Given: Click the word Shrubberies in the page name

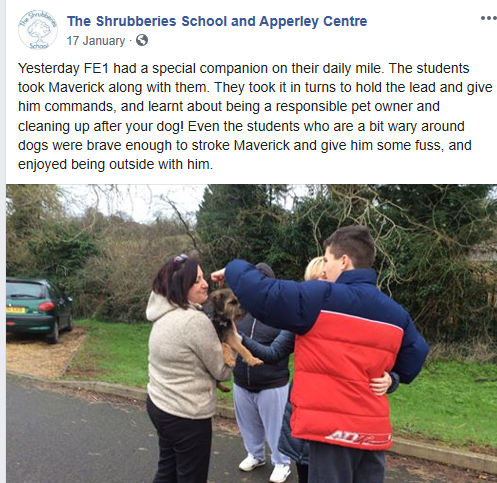Looking at the screenshot, I should (136, 21).
